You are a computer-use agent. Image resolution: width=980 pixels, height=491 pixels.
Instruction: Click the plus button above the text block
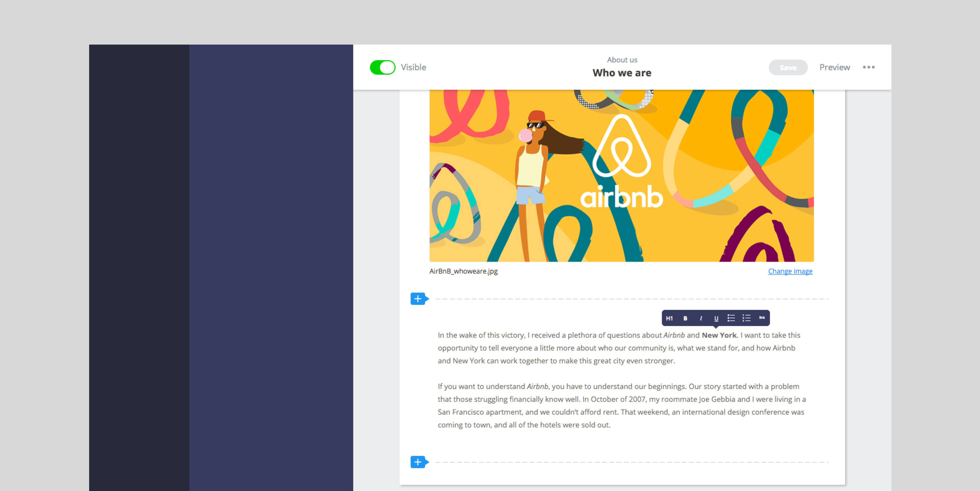click(419, 299)
